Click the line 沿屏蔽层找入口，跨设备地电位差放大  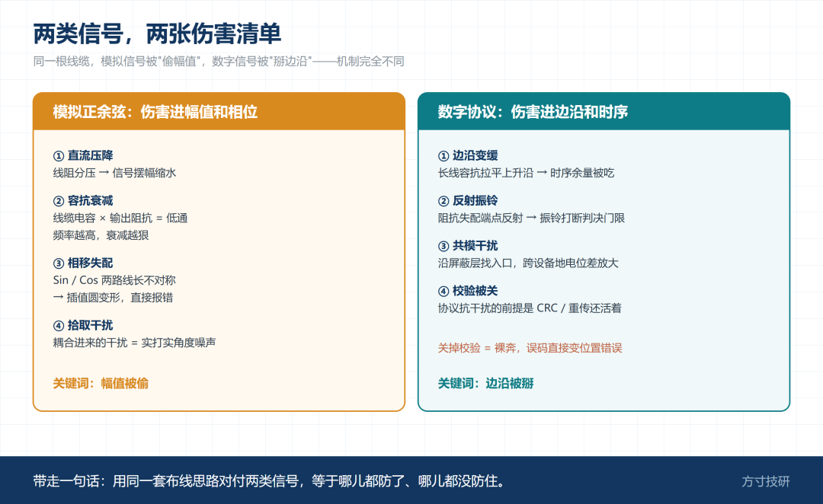[528, 263]
